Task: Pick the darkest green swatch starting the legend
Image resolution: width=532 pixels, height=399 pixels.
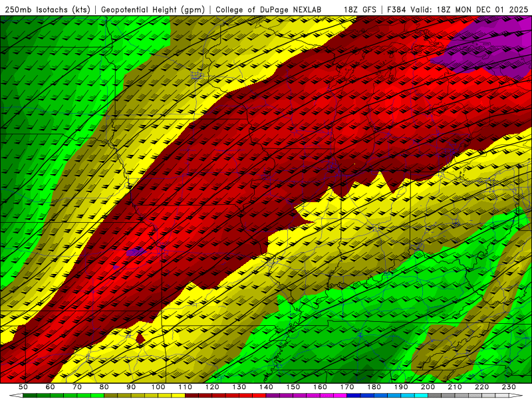Action: click(x=30, y=395)
